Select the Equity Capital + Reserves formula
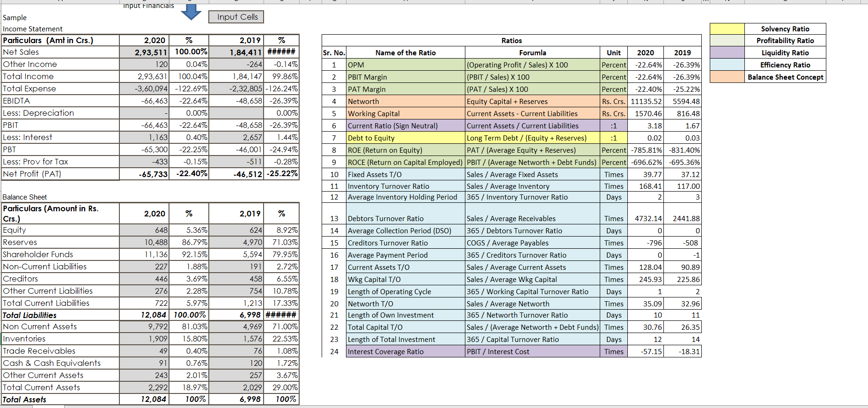 pos(532,101)
